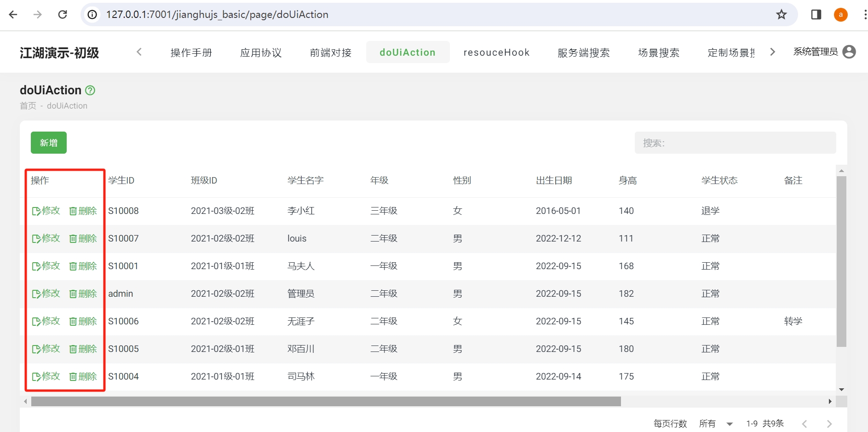Click inside the 搜索 search field

click(736, 143)
